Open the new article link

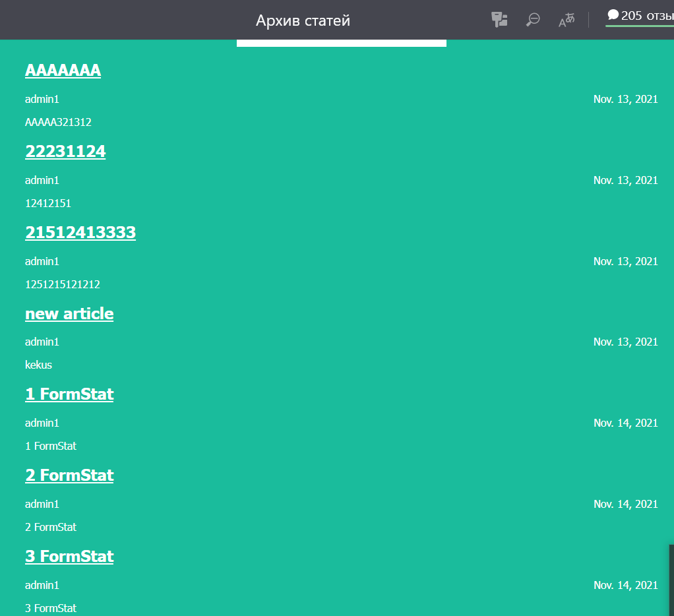click(69, 314)
